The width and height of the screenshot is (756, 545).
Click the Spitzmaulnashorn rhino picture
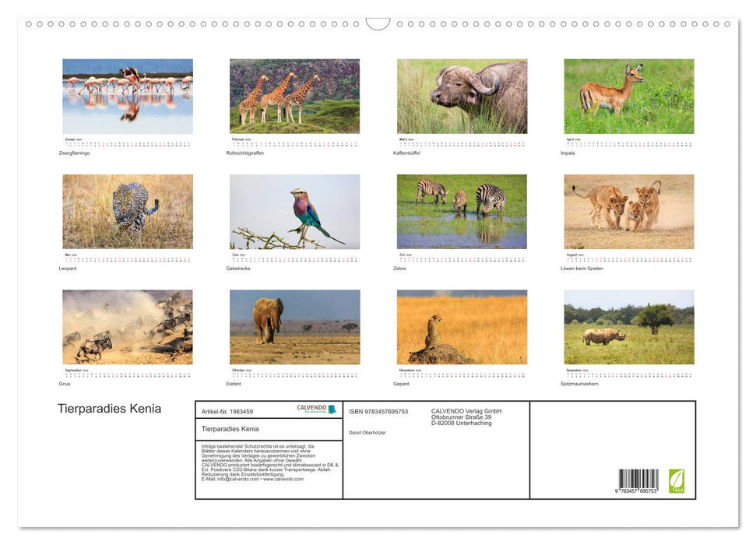(628, 327)
